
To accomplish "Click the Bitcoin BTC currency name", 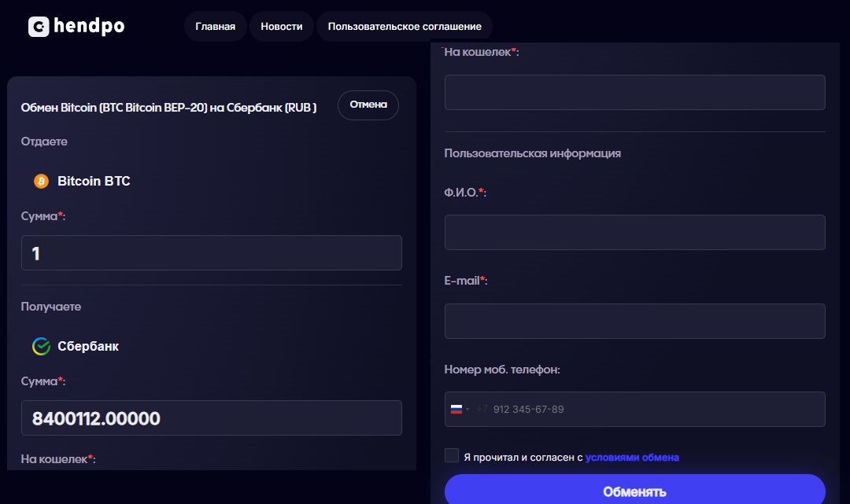I will [94, 181].
